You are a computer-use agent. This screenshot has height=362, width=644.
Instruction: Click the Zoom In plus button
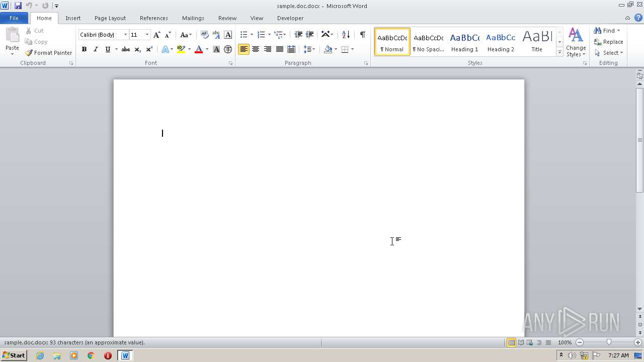[x=638, y=342]
